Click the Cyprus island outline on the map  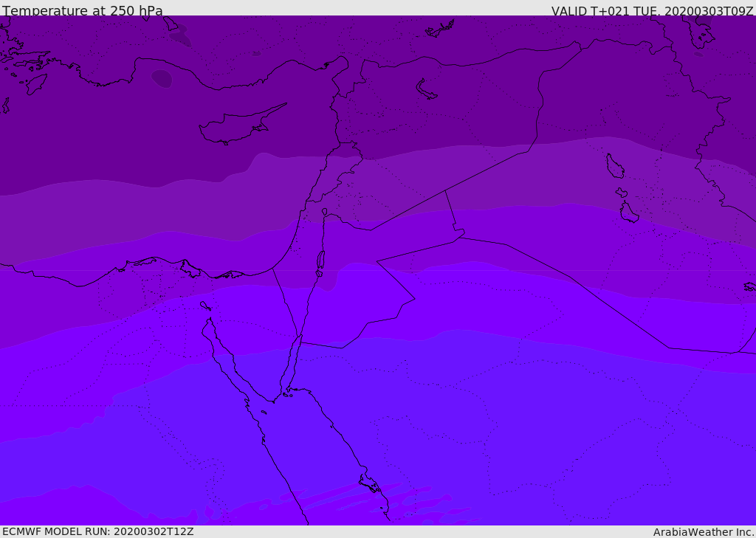pos(242,125)
